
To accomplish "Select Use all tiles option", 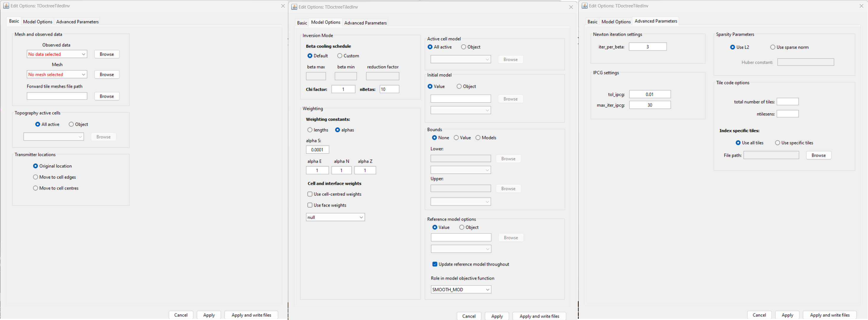I will pos(749,143).
